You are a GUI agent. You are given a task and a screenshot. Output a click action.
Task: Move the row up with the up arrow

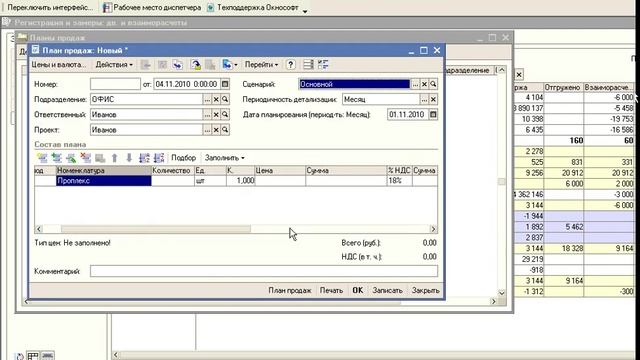115,158
